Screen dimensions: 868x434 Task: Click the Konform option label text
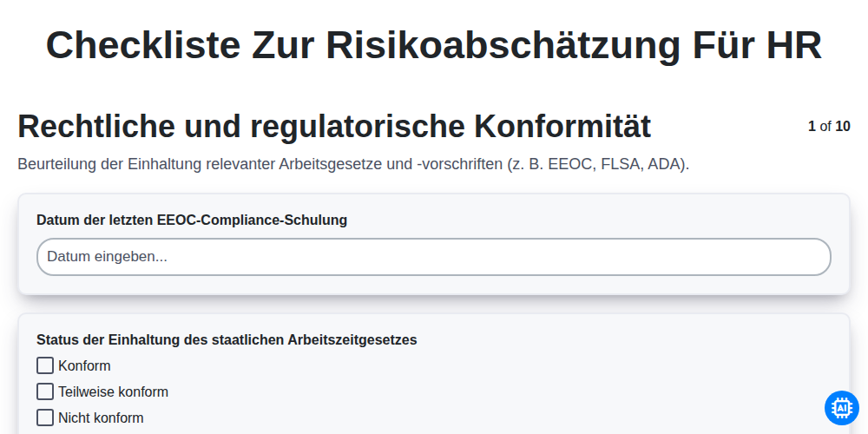pyautogui.click(x=84, y=366)
